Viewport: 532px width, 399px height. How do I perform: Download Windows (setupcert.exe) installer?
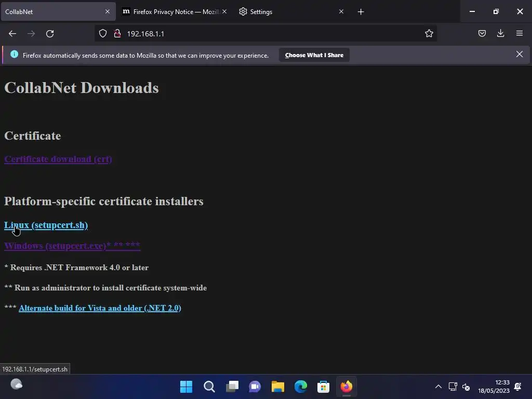[72, 246]
